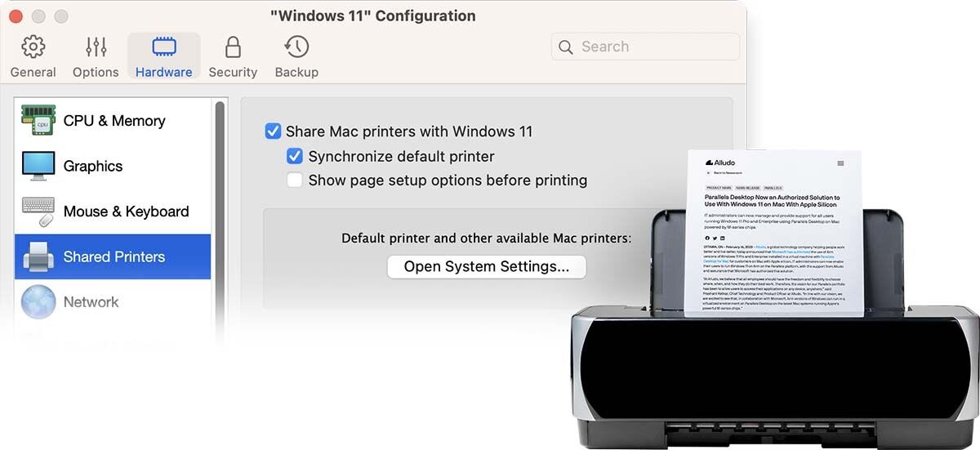Switch to the Security tab
This screenshot has height=450, width=980.
click(x=233, y=57)
